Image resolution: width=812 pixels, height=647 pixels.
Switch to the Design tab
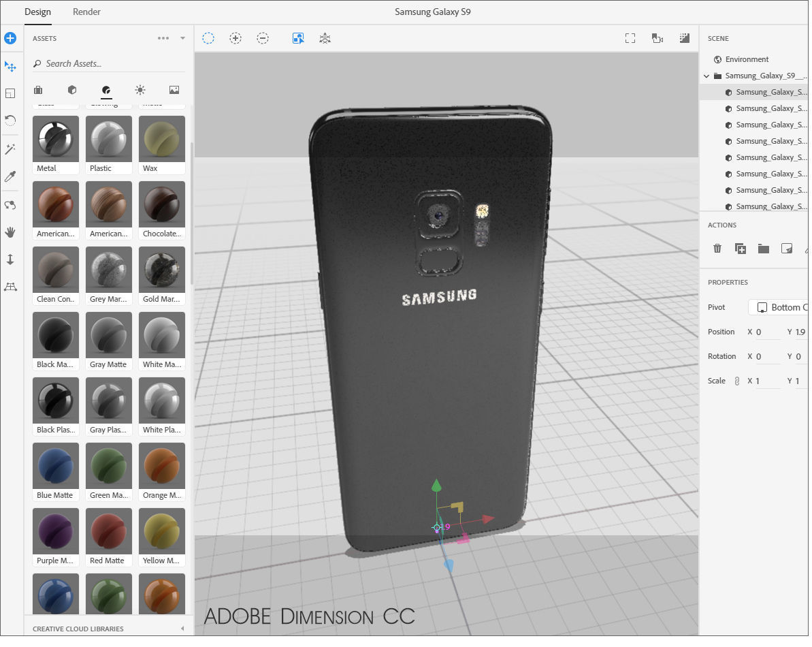[38, 12]
